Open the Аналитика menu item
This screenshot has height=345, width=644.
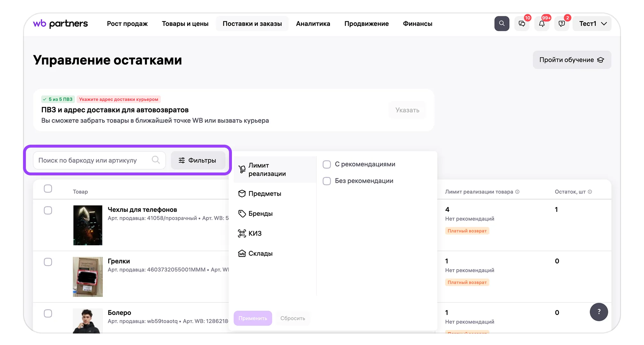tap(313, 24)
